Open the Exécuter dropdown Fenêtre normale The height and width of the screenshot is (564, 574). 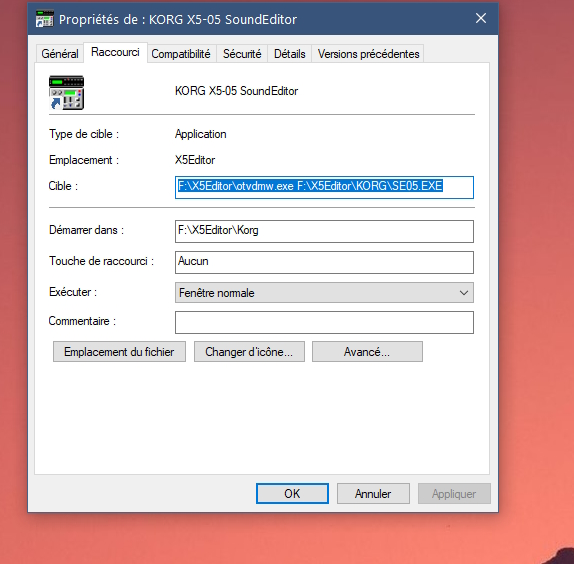[x=324, y=292]
